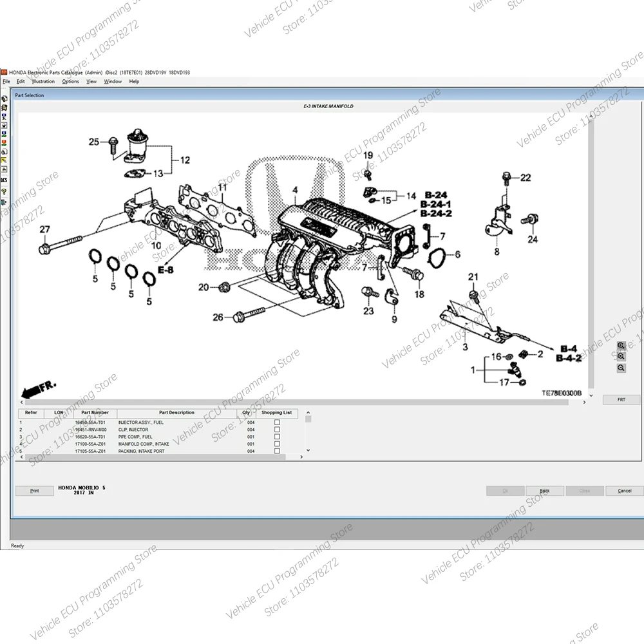Click the LON column header

pos(59,413)
